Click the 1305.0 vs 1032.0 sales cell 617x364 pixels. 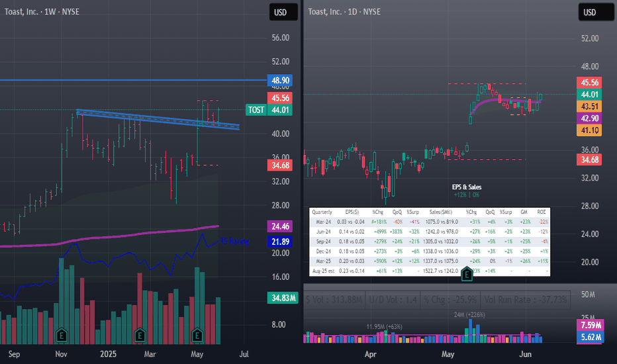click(x=441, y=242)
